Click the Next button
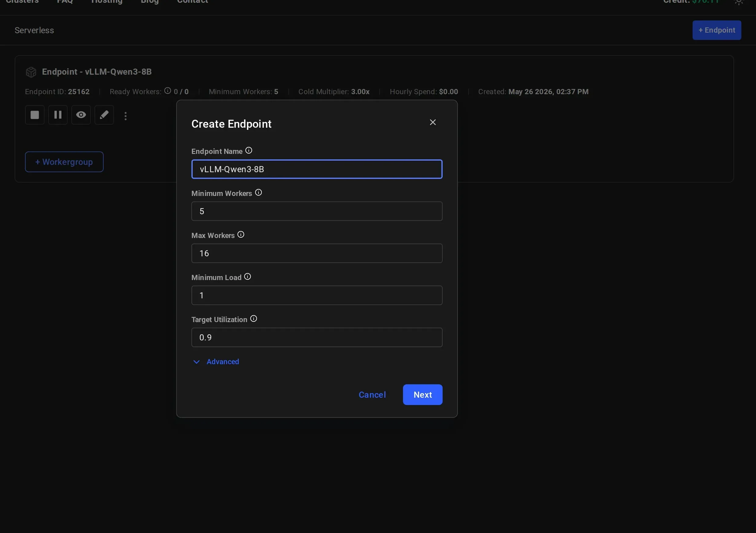 click(x=423, y=395)
